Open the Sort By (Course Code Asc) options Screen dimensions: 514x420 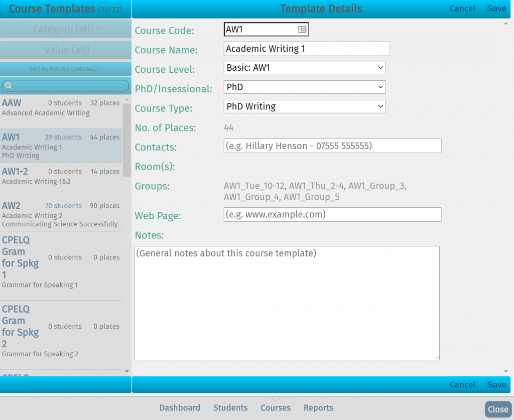click(65, 68)
